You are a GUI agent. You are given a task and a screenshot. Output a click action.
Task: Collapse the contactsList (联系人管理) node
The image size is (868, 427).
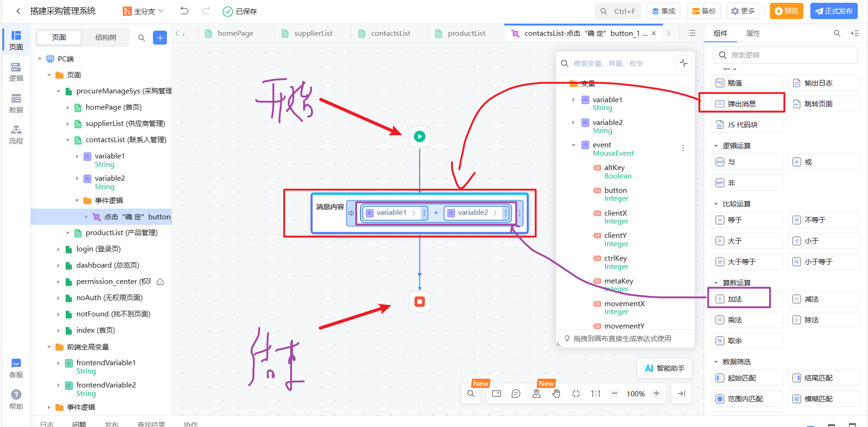[68, 140]
